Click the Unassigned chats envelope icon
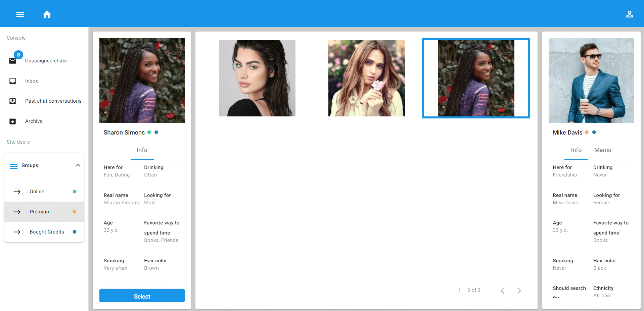Screen dimensions: 644x311 [x=13, y=61]
